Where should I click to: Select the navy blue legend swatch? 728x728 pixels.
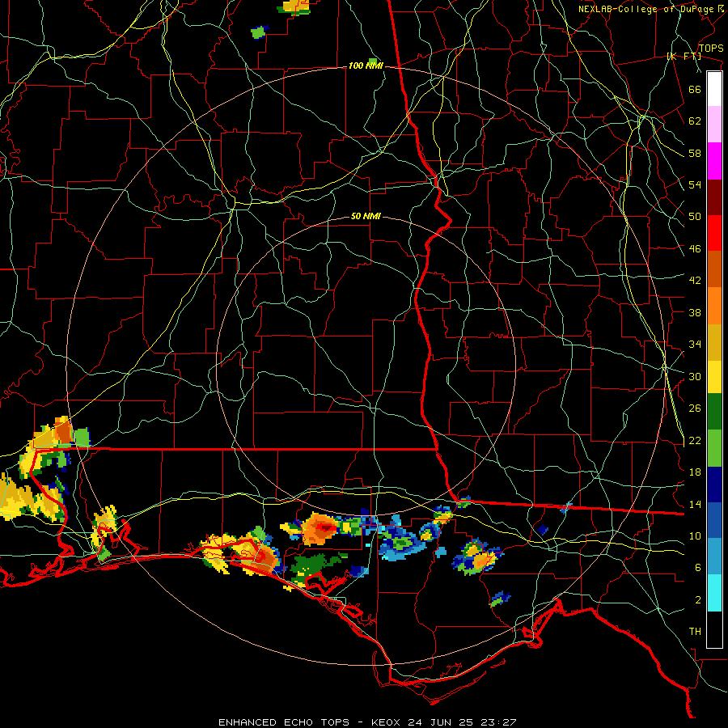pos(714,485)
